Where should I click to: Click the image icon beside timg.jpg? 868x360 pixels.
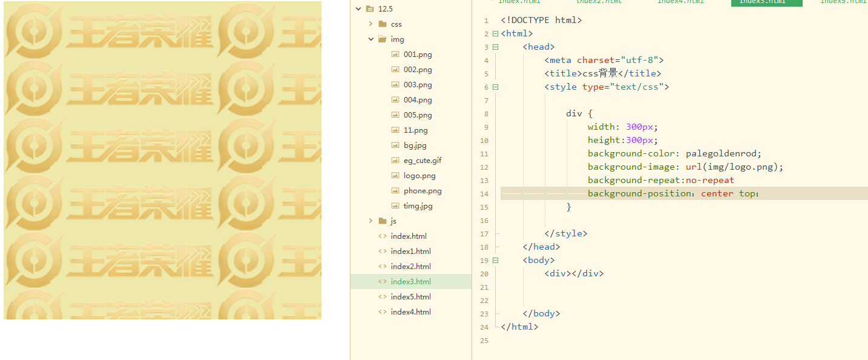click(395, 206)
